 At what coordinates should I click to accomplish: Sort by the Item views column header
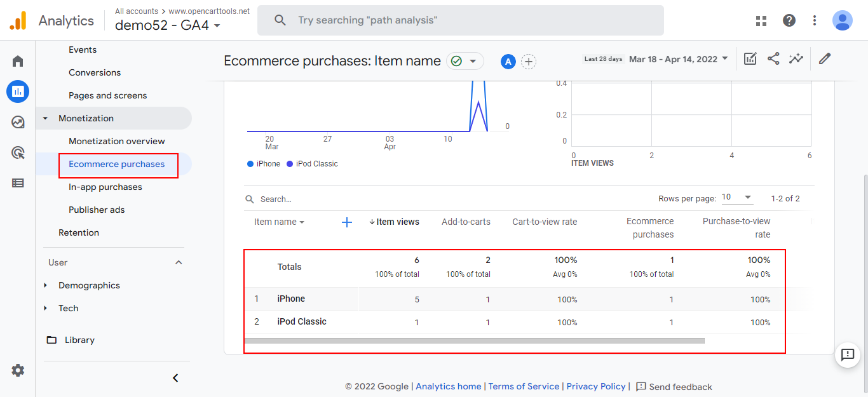394,222
